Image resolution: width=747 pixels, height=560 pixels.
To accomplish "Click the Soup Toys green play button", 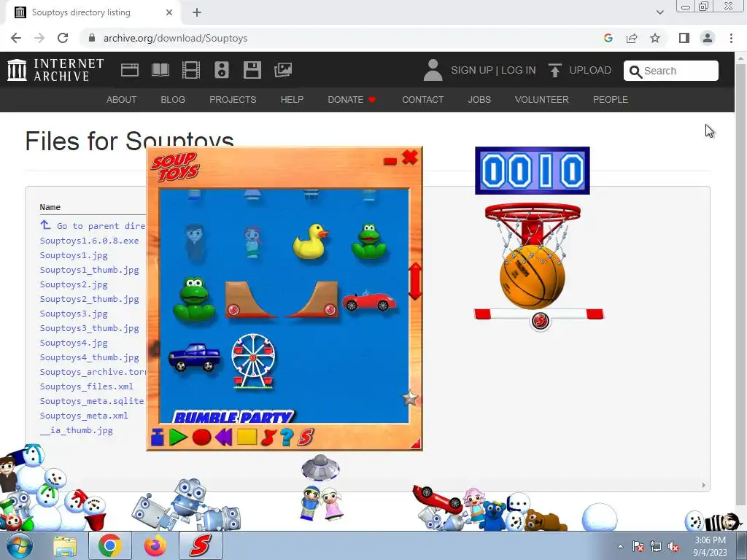I will pyautogui.click(x=178, y=437).
